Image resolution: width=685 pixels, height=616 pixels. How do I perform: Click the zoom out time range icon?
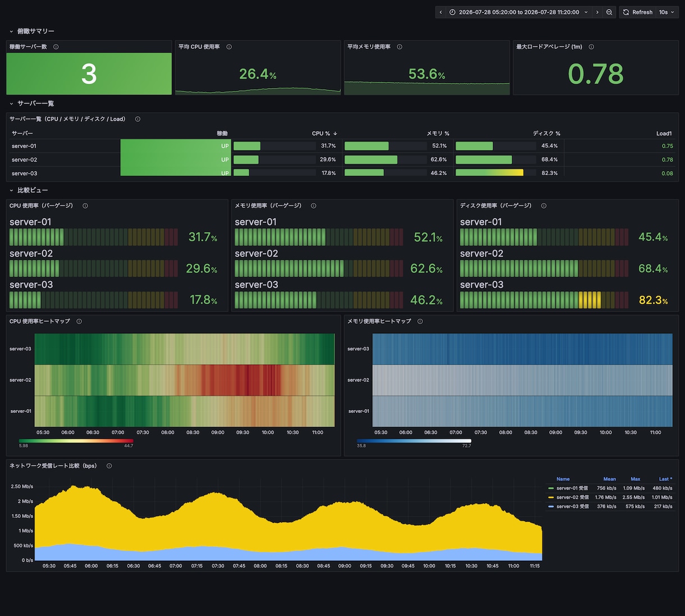pos(609,12)
